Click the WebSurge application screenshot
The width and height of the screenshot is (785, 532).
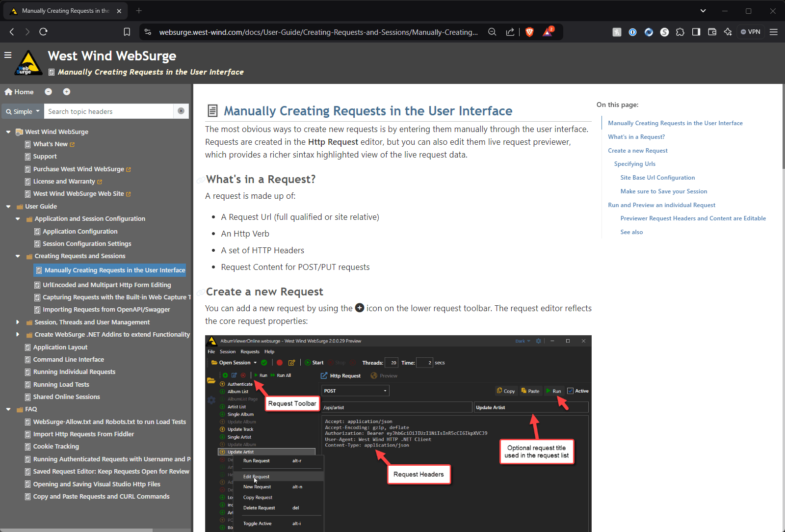(x=398, y=434)
